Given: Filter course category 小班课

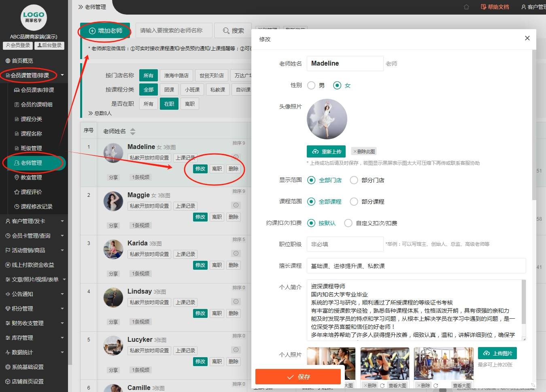Looking at the screenshot, I should 192,89.
